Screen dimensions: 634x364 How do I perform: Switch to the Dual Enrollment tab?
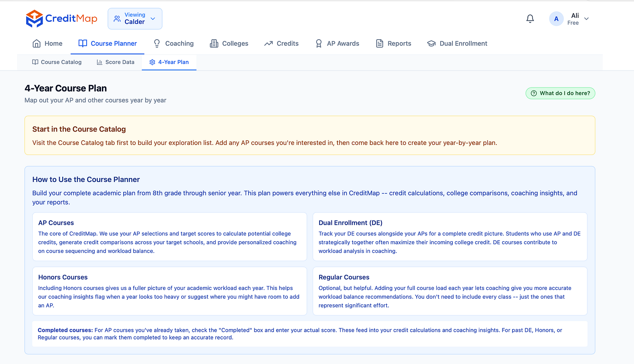pyautogui.click(x=457, y=44)
